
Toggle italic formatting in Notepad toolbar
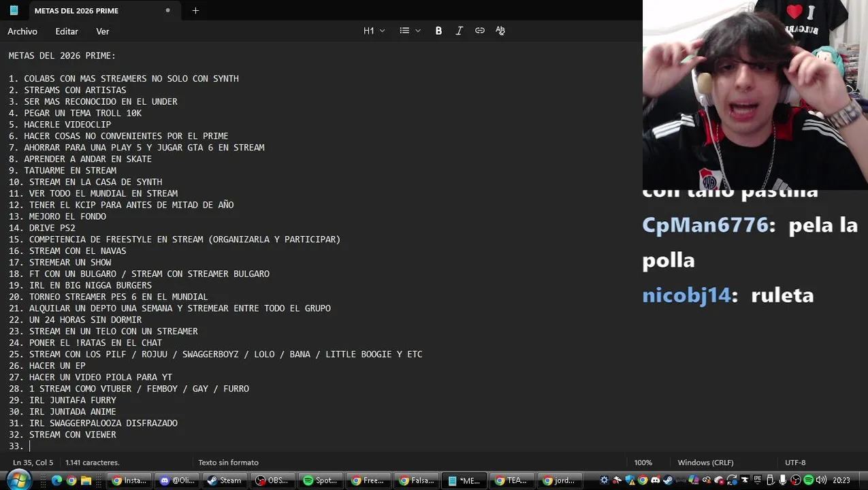point(459,31)
